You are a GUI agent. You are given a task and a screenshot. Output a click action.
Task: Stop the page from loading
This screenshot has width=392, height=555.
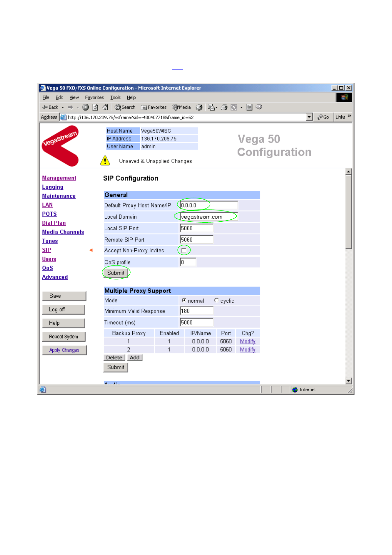(x=86, y=107)
